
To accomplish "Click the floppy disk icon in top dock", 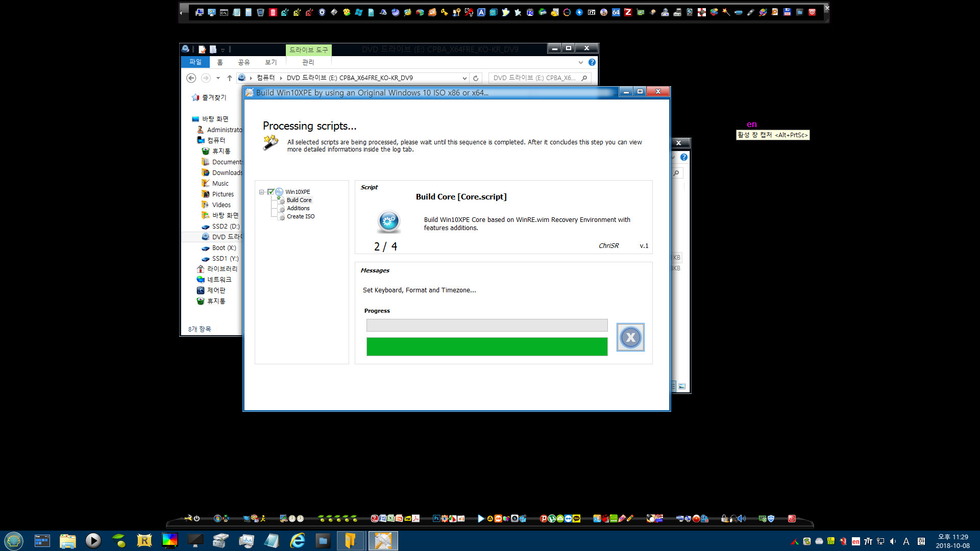I will pos(787,12).
